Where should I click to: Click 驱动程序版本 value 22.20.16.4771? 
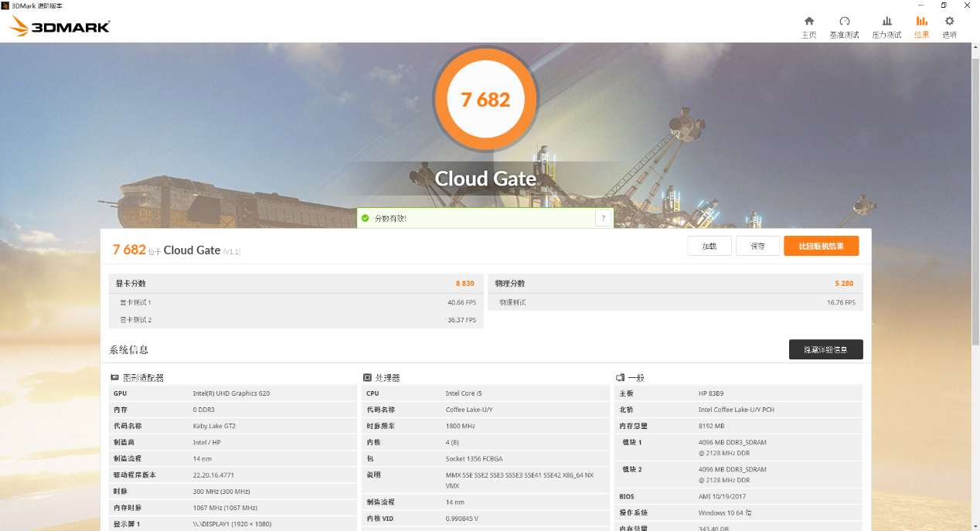pos(213,475)
